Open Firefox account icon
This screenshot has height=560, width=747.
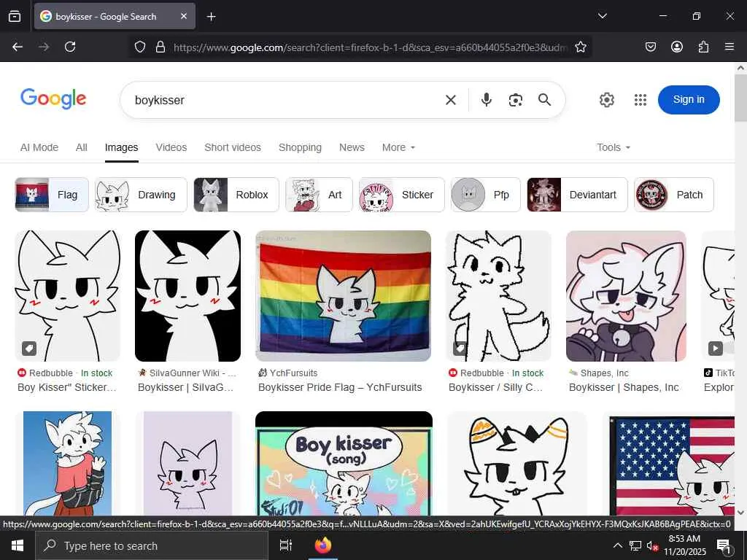coord(677,47)
